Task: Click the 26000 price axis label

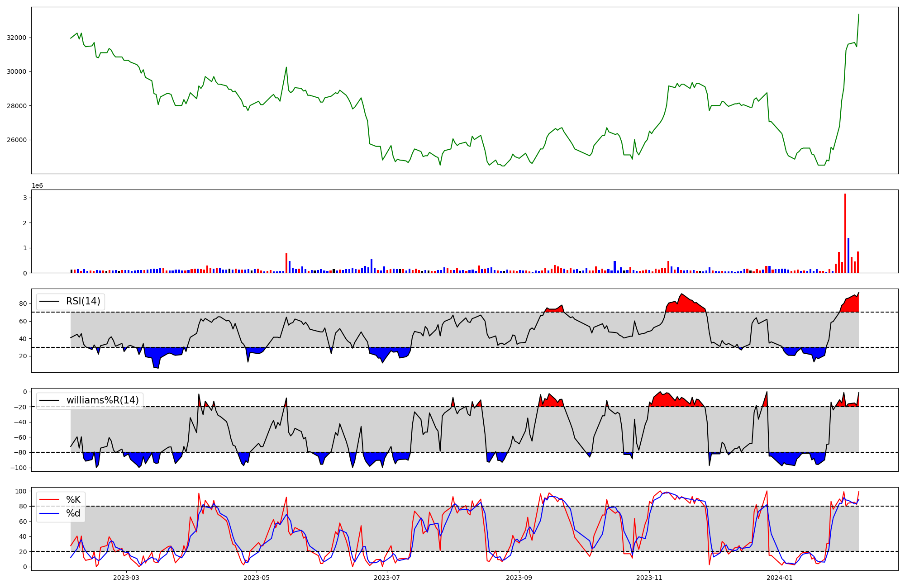Action: [17, 140]
